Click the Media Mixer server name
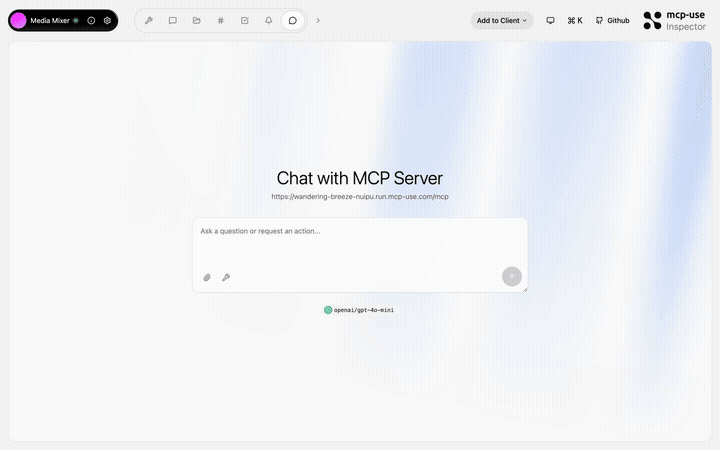This screenshot has width=720, height=450. coord(50,20)
